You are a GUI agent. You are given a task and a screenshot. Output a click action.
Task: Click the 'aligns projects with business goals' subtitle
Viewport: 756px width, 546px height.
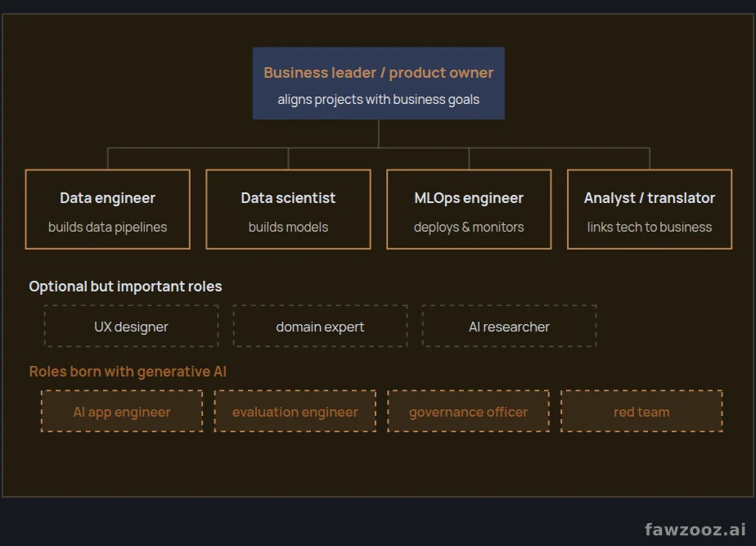[379, 99]
